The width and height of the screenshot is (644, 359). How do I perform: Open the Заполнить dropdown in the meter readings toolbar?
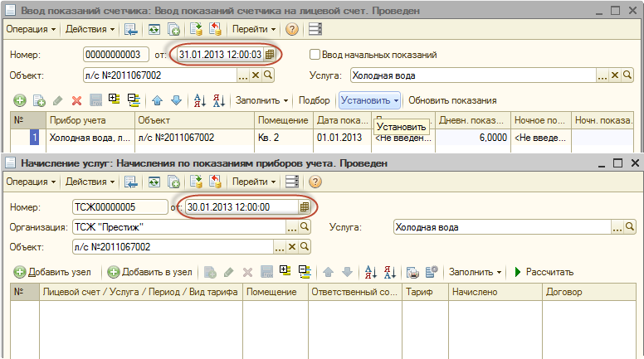click(262, 100)
